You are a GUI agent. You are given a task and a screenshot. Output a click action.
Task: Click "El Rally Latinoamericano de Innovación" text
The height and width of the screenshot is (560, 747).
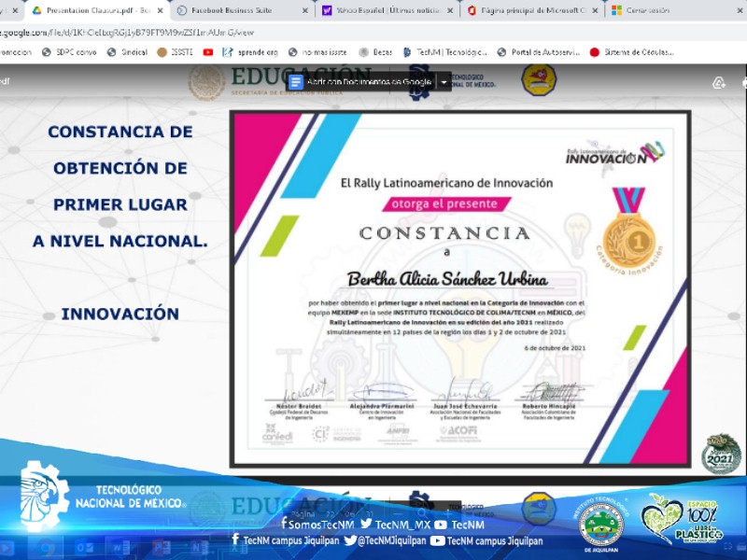click(x=446, y=183)
